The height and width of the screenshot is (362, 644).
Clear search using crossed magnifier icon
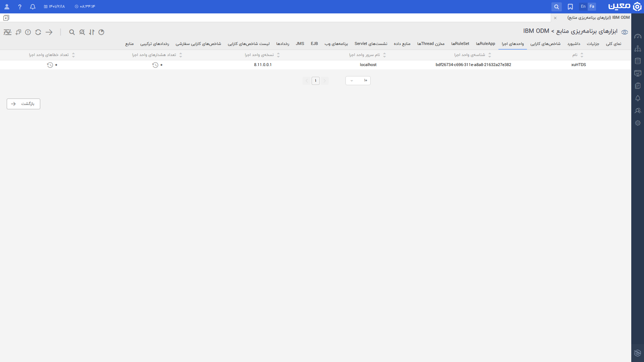click(82, 32)
